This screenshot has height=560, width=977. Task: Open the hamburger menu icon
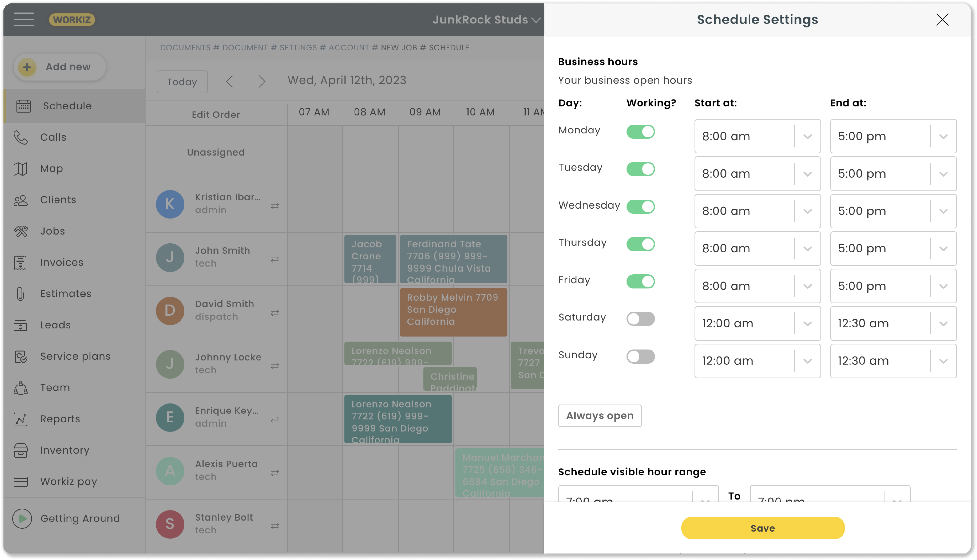click(24, 19)
